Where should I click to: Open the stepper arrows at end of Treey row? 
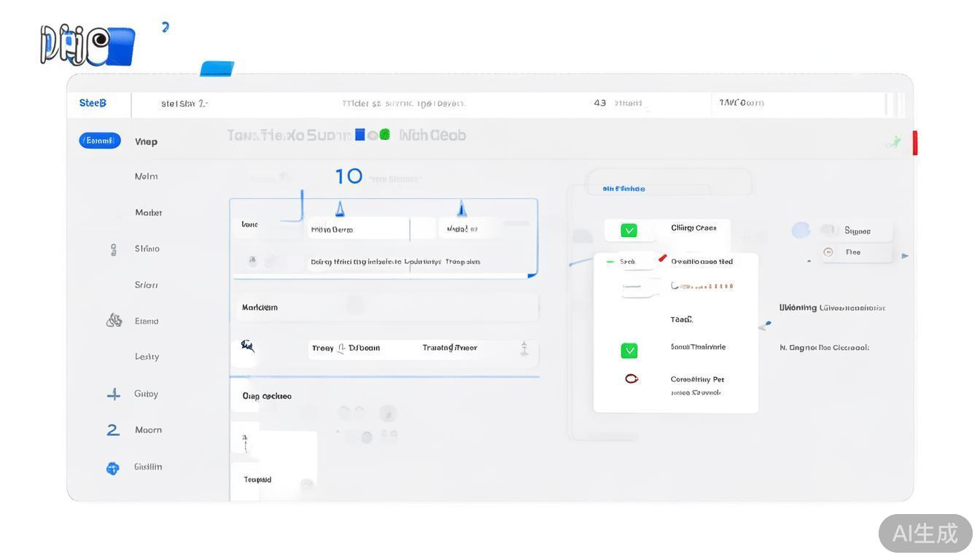click(x=524, y=349)
